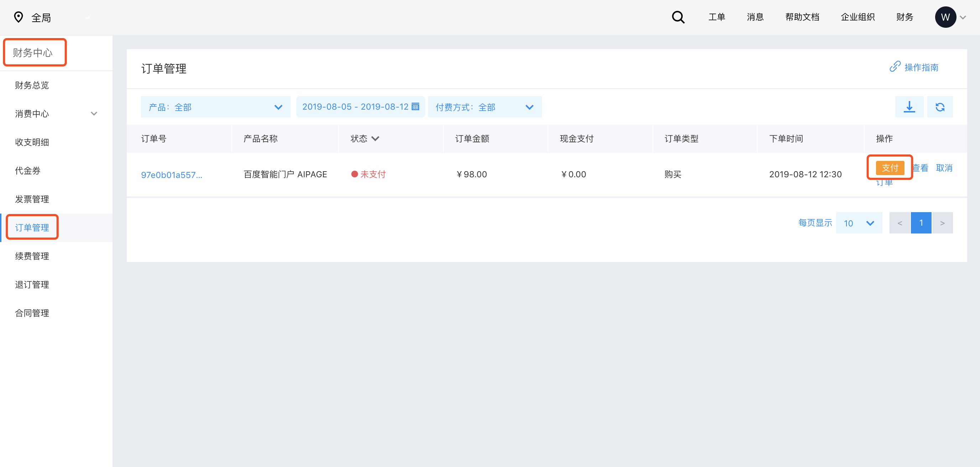Open calendar icon in date range

[416, 106]
